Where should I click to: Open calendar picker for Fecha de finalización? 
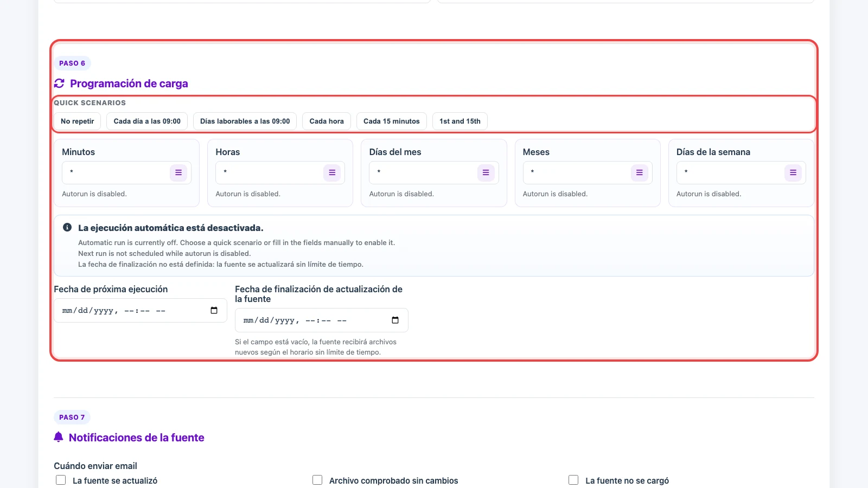(395, 320)
